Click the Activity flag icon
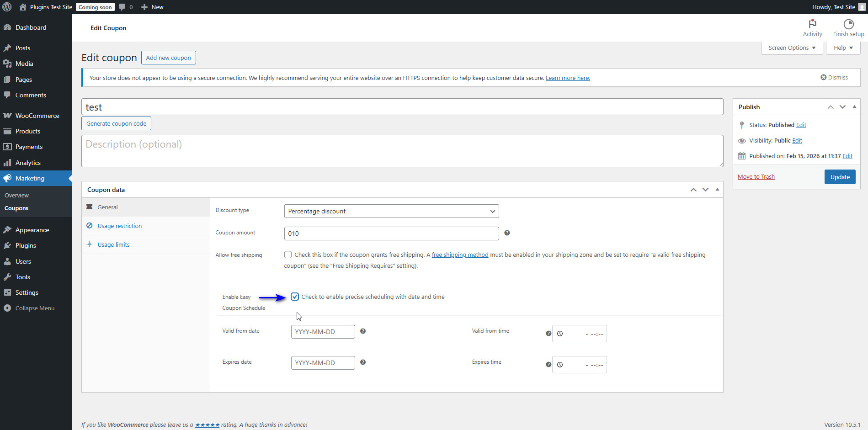This screenshot has height=430, width=868. tap(812, 24)
